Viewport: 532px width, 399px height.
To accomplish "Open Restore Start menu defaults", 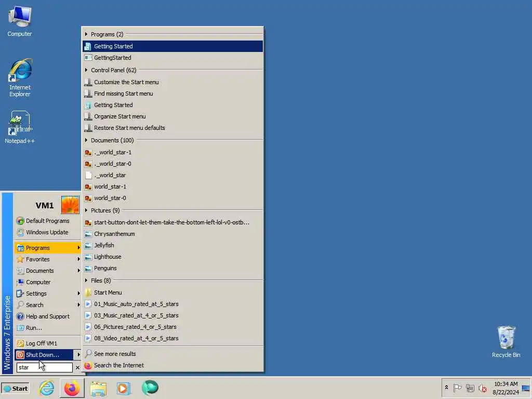I will [172, 128].
